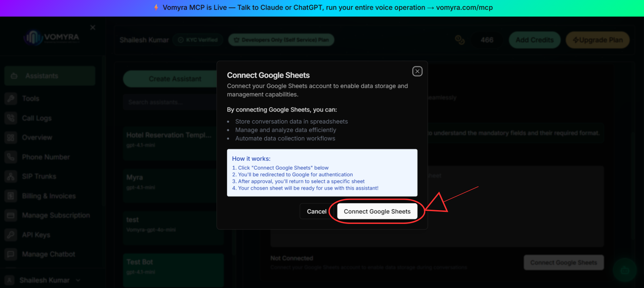
Task: Click the Vomyra MCP is Live banner
Action: click(x=322, y=8)
